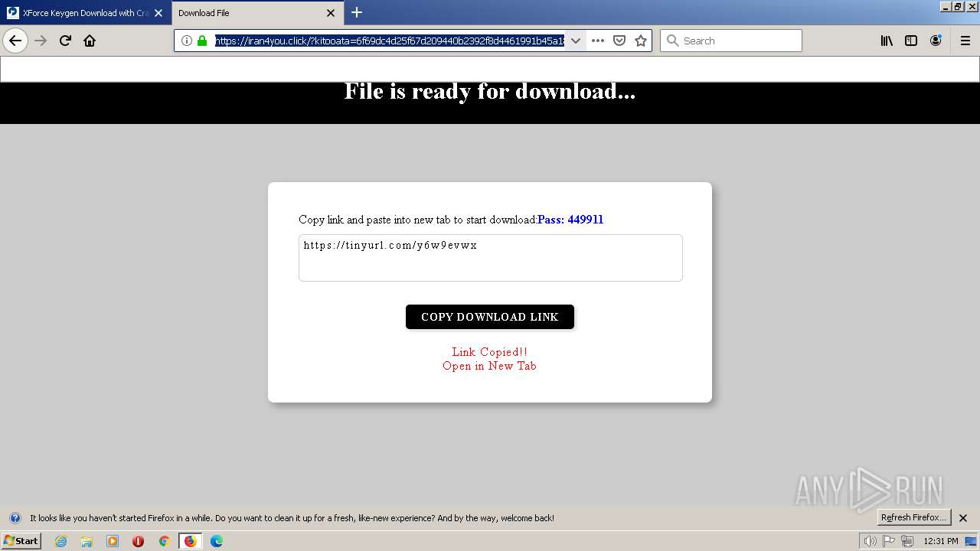
Task: Open Action Center flag tray icon
Action: pos(889,541)
